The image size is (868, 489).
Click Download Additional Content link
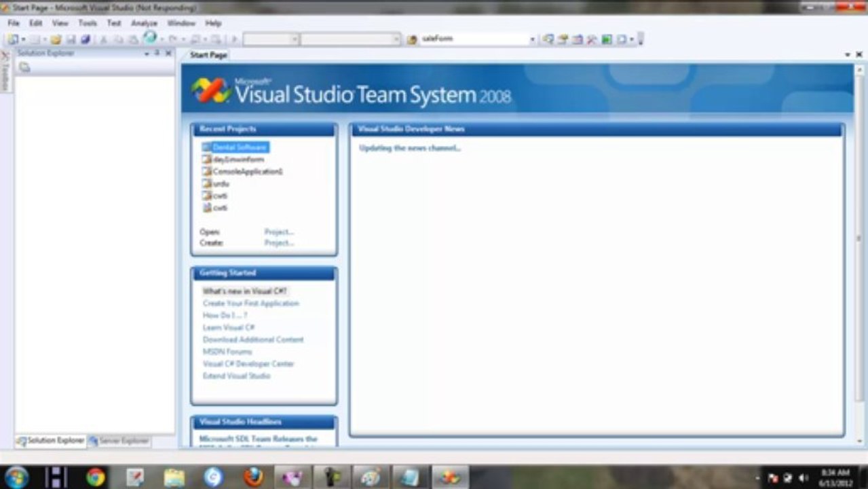(253, 340)
